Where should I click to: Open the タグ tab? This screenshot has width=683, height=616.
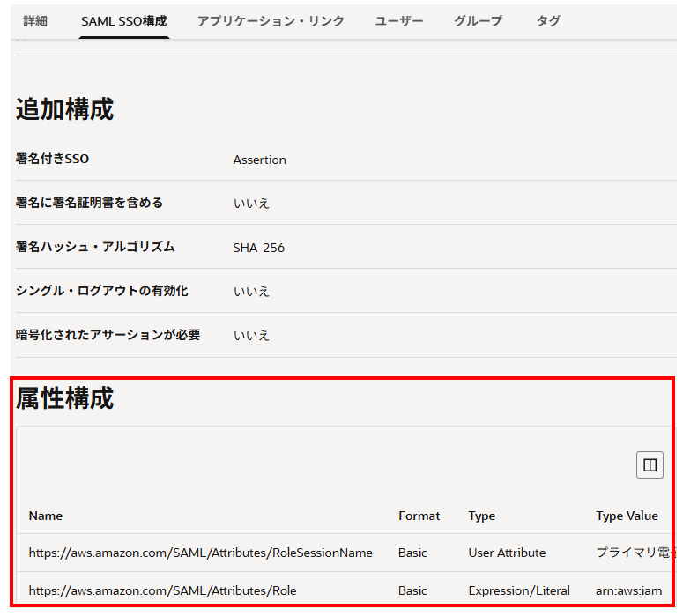(548, 20)
